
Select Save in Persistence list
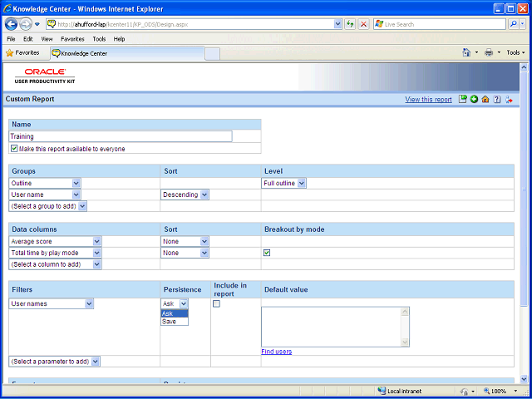tap(175, 322)
